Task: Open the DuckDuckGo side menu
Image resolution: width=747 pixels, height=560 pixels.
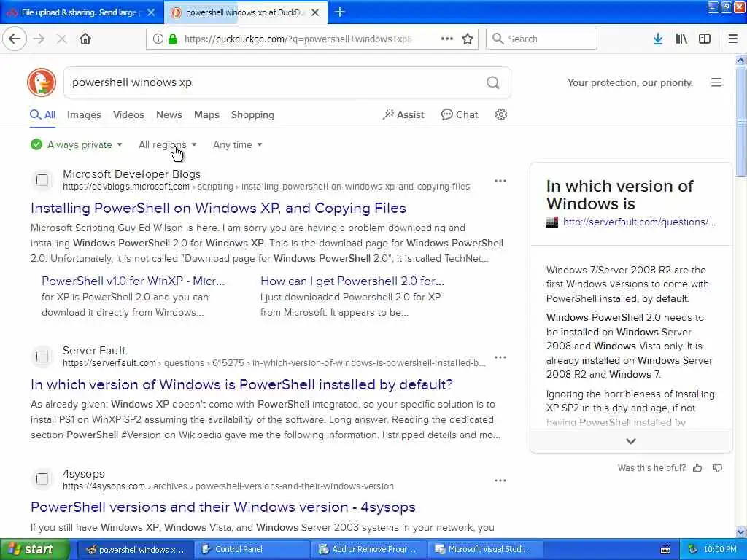Action: pos(716,82)
